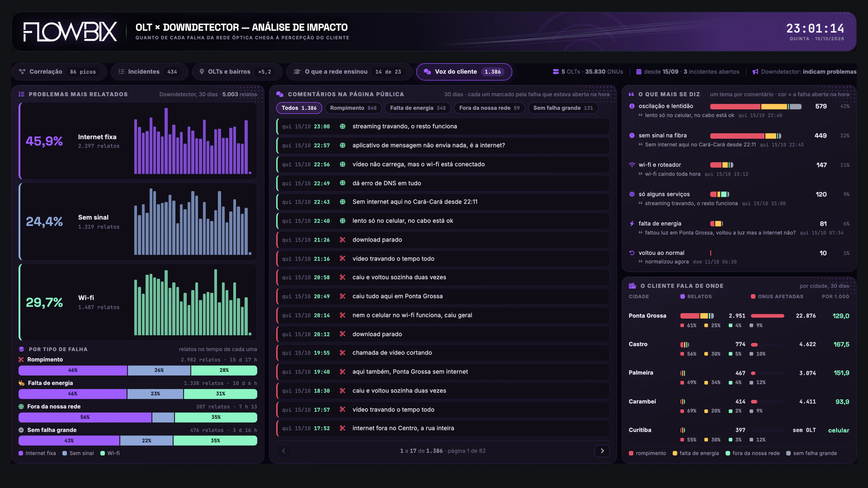Click the Downdetector megaphone icon
The image size is (868, 488).
pyautogui.click(x=755, y=72)
